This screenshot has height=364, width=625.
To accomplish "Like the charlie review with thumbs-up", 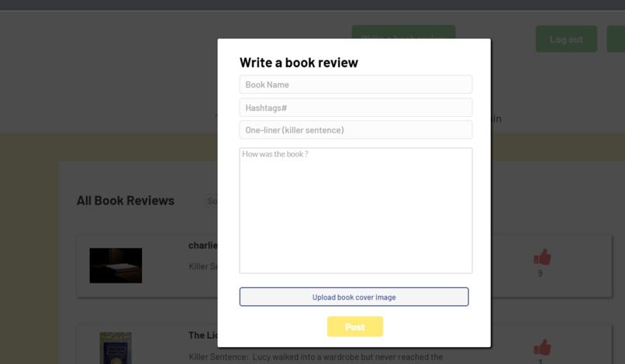I will pos(542,257).
